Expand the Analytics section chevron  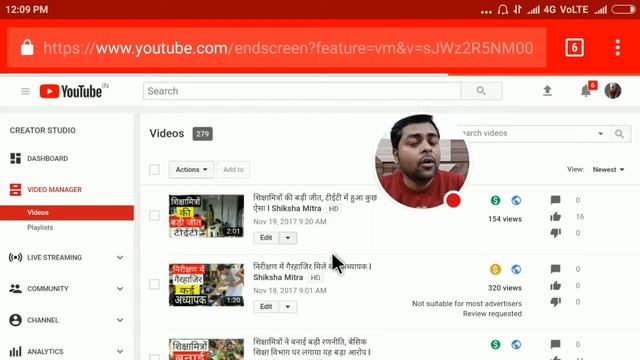pyautogui.click(x=120, y=351)
